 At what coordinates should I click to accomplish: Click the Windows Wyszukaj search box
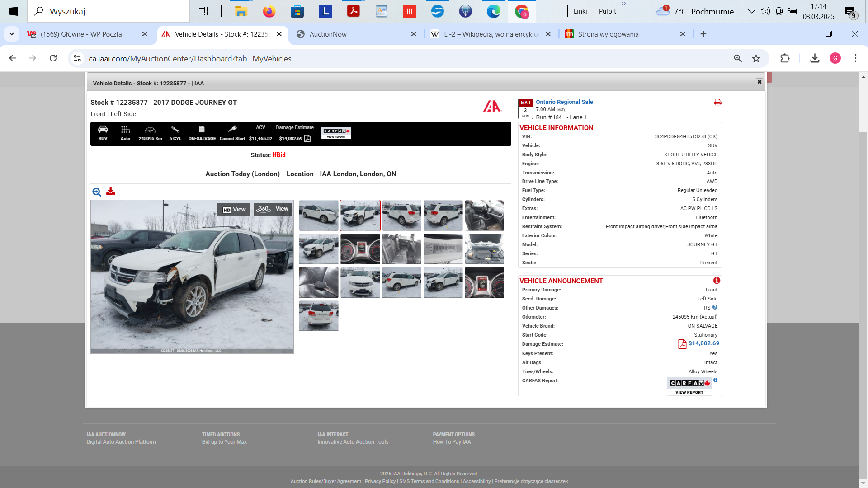(108, 11)
